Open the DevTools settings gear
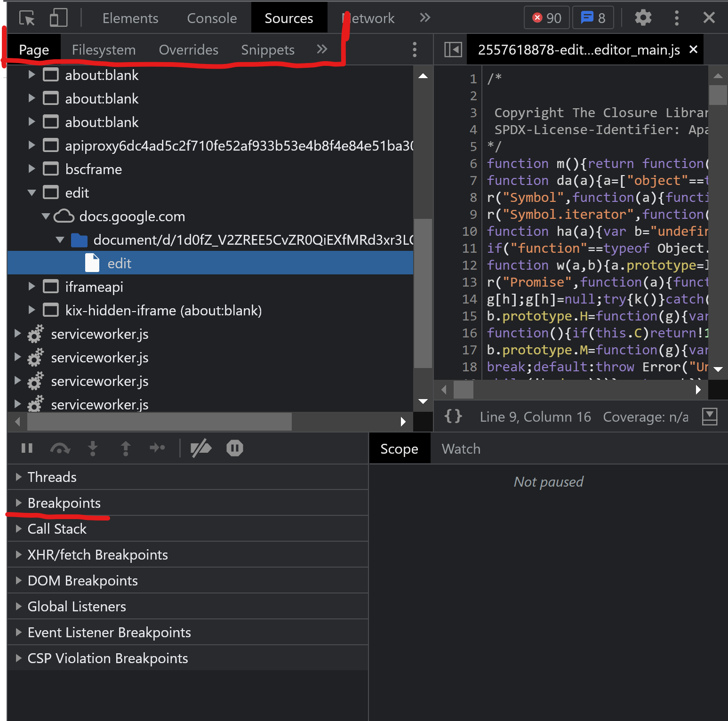The width and height of the screenshot is (728, 721). pos(643,18)
